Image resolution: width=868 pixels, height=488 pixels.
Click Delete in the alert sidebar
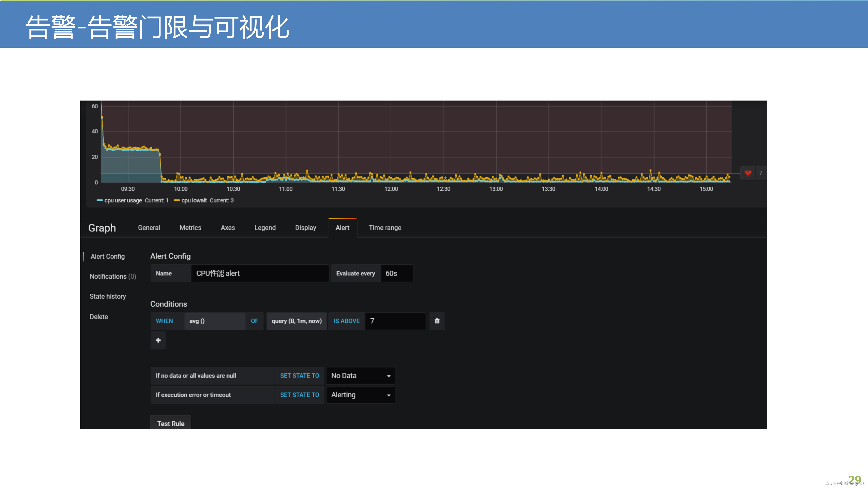(x=99, y=317)
